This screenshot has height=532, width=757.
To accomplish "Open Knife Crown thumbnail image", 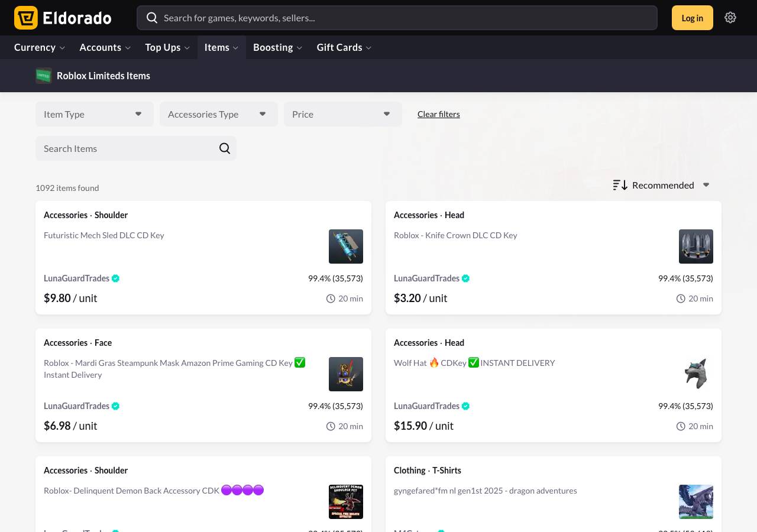I will (696, 246).
